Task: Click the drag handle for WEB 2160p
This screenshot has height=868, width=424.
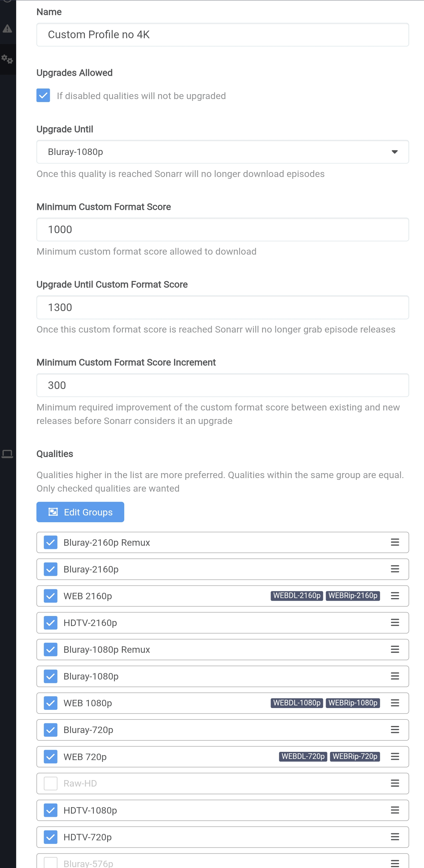Action: pos(395,596)
